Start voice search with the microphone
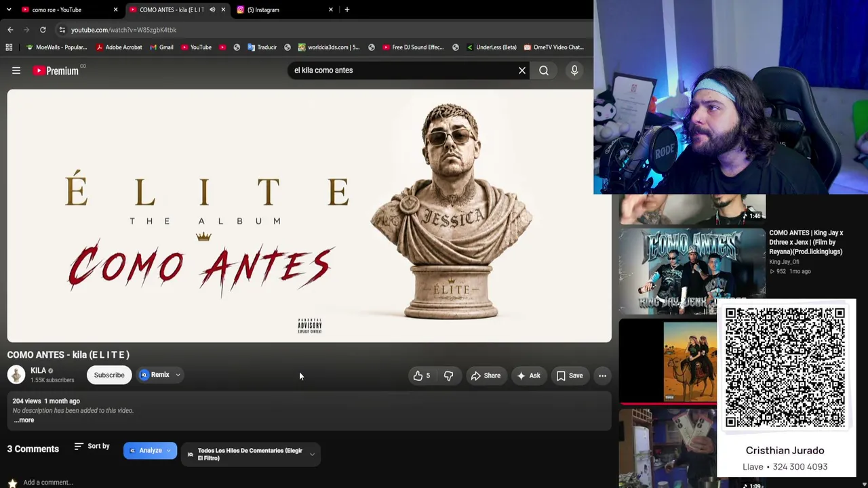Viewport: 868px width, 488px height. pyautogui.click(x=574, y=70)
